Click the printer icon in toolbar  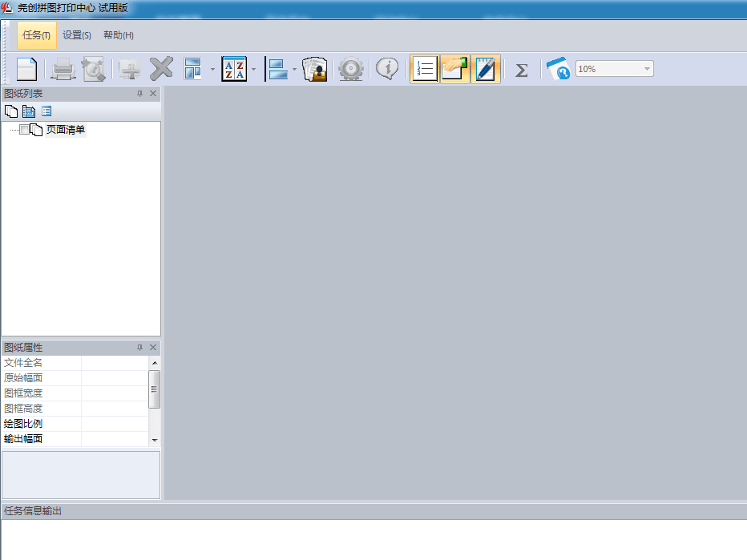tap(63, 70)
